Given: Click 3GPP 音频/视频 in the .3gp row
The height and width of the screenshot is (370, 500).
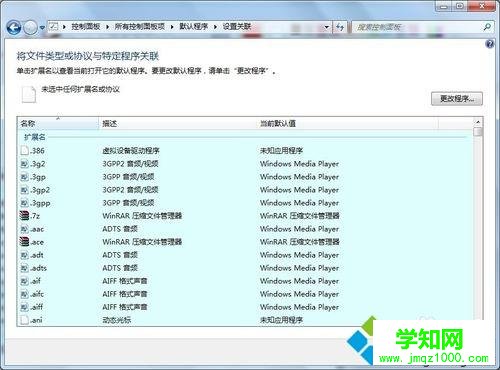Looking at the screenshot, I should coord(128,177).
